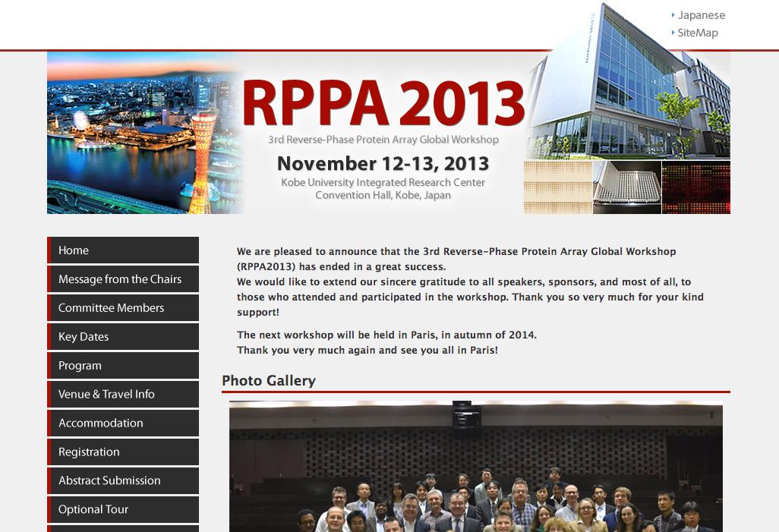779x532 pixels.
Task: Click the red microarray dots image
Action: pyautogui.click(x=696, y=187)
